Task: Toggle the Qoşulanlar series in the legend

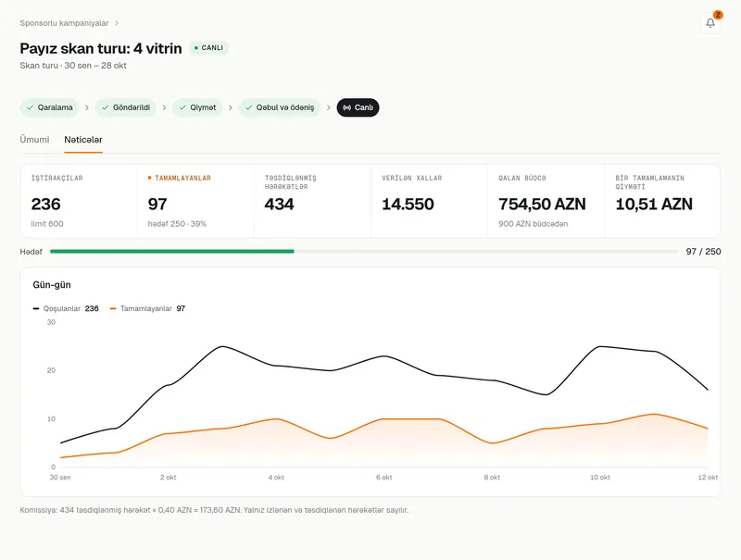Action: click(x=66, y=309)
